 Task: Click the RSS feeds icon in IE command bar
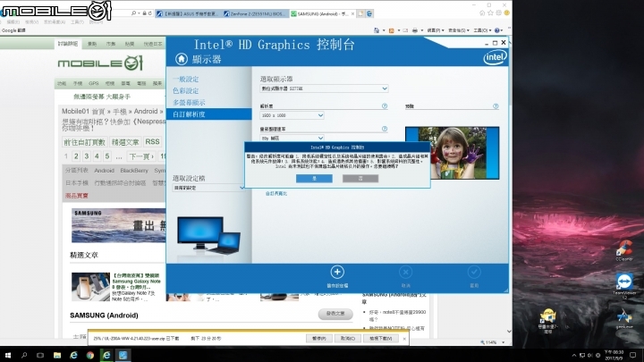pos(392,30)
